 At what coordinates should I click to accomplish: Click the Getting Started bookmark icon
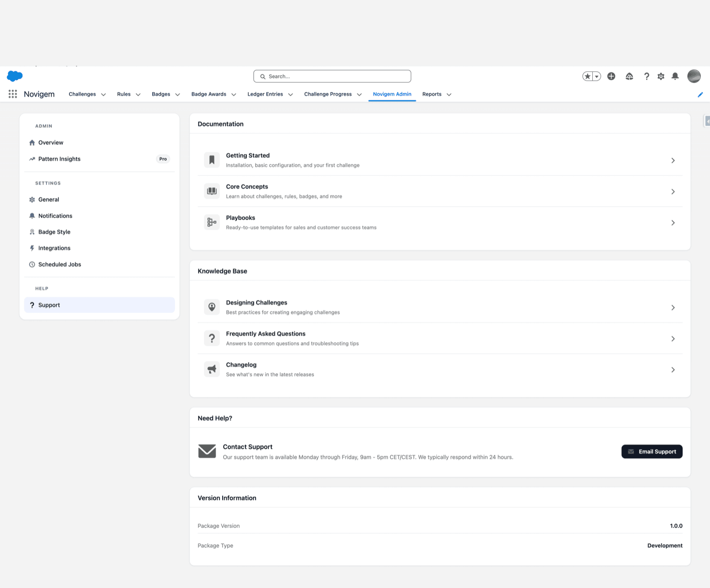212,160
